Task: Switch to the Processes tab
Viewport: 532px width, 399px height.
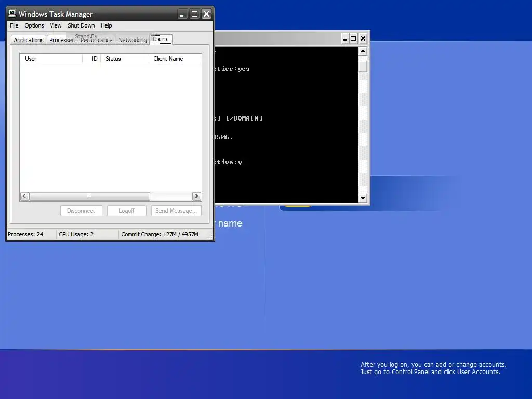Action: pos(61,40)
